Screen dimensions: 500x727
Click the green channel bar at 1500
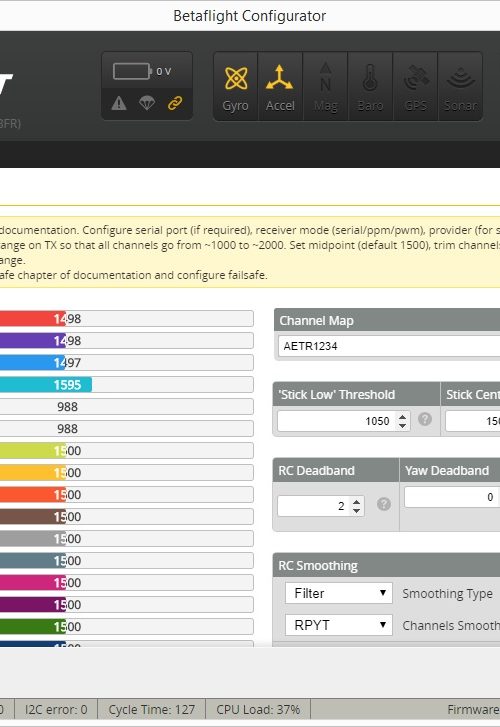coord(126,626)
